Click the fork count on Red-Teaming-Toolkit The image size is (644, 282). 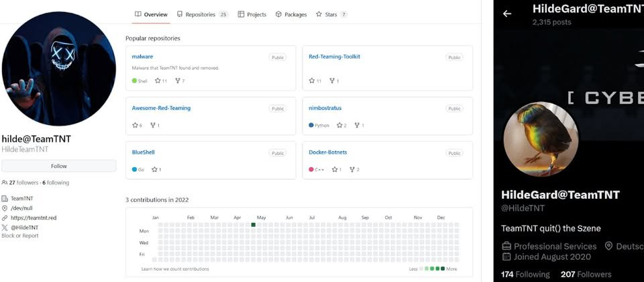point(334,81)
